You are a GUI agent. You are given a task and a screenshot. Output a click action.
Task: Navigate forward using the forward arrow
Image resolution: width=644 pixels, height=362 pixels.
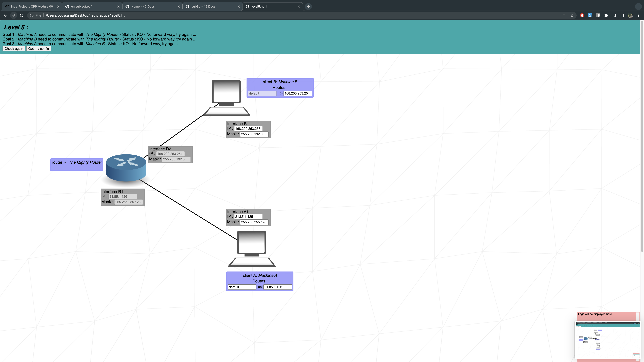[x=13, y=15]
